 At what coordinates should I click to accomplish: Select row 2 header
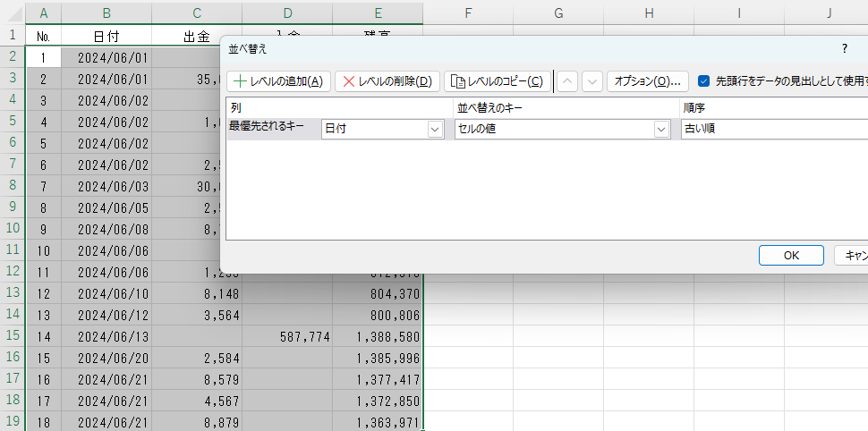(13, 56)
